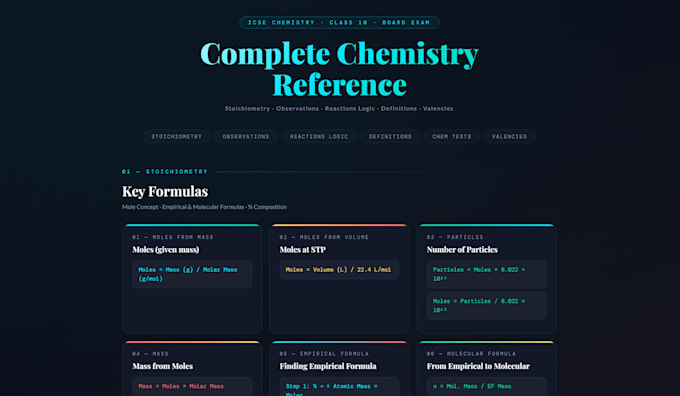Click the '01 — Stoichiometry' section label
This screenshot has width=680, height=396.
165,172
